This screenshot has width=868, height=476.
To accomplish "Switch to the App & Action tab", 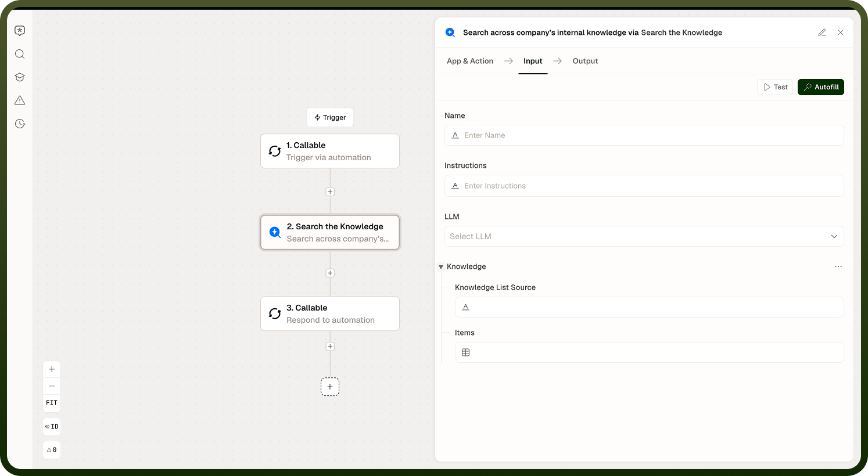I will (x=470, y=61).
